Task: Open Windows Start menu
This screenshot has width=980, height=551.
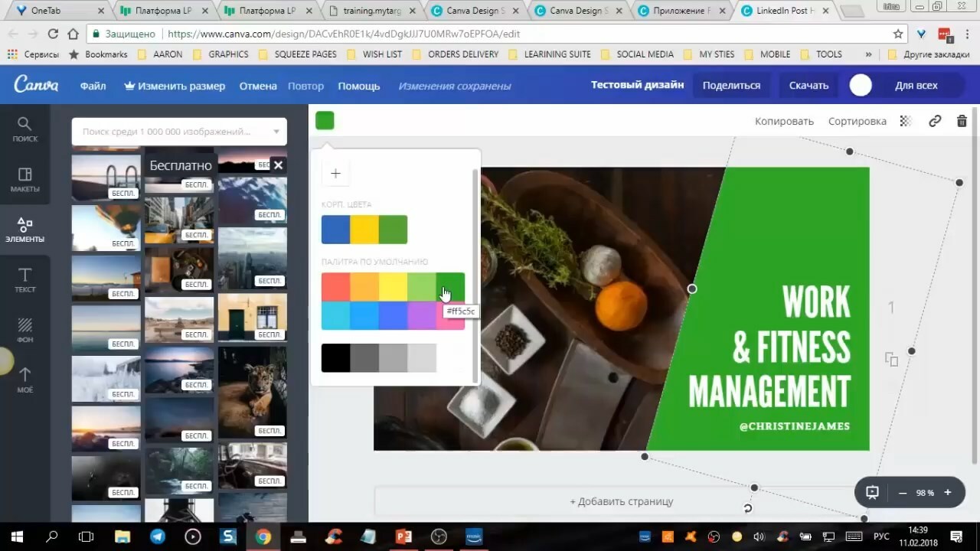Action: click(17, 536)
